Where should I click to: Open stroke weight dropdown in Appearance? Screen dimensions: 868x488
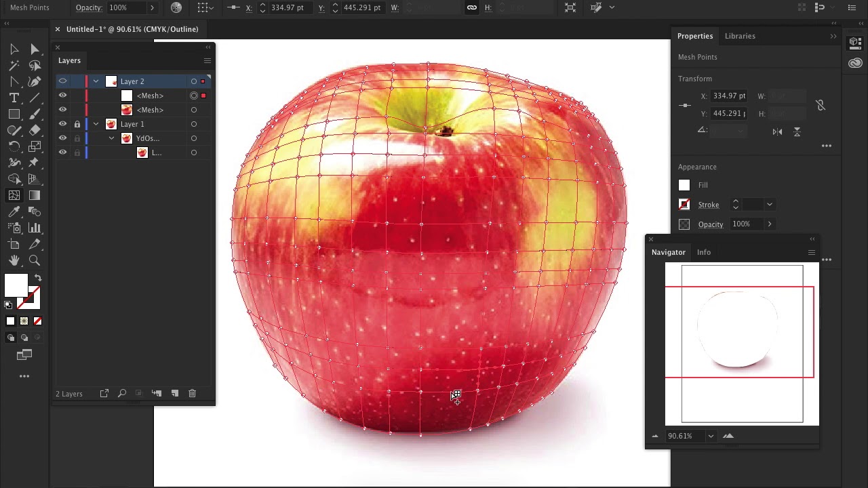click(x=769, y=204)
